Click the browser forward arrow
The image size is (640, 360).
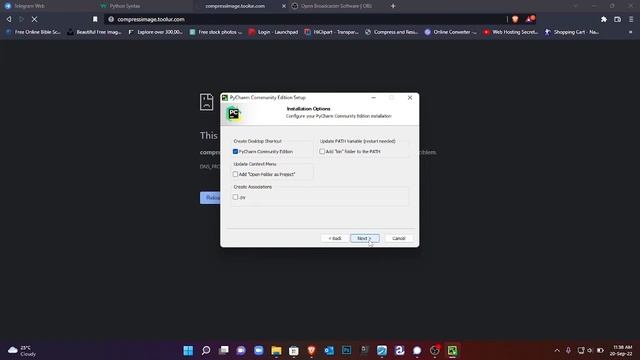tap(21, 19)
